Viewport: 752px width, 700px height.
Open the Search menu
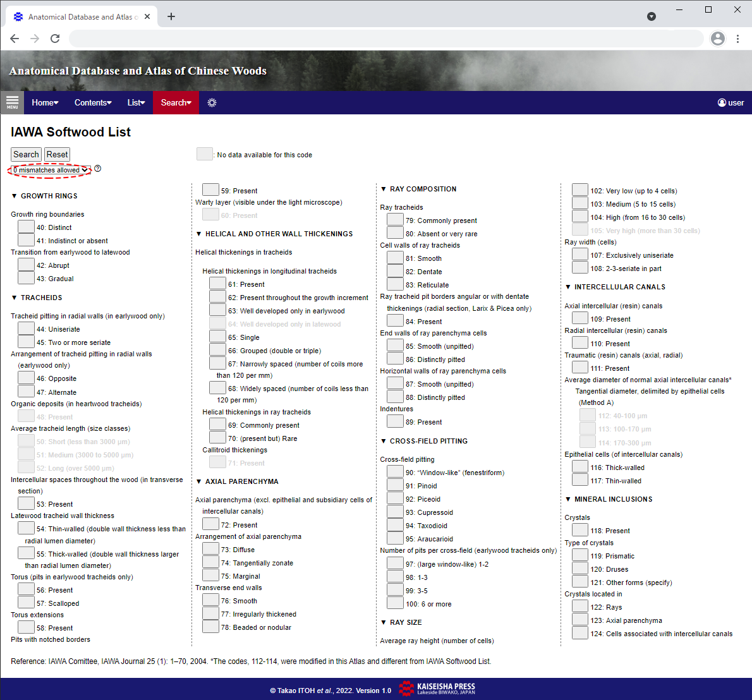176,102
